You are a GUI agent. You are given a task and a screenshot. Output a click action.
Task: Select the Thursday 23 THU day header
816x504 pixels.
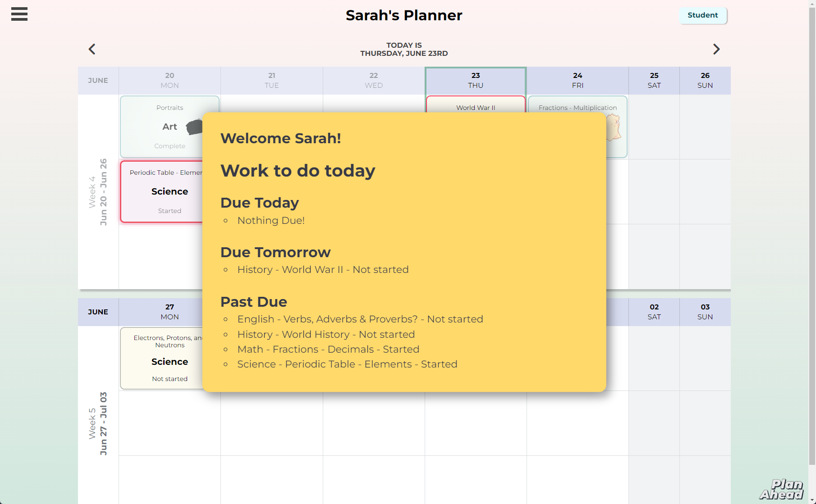[x=475, y=81]
